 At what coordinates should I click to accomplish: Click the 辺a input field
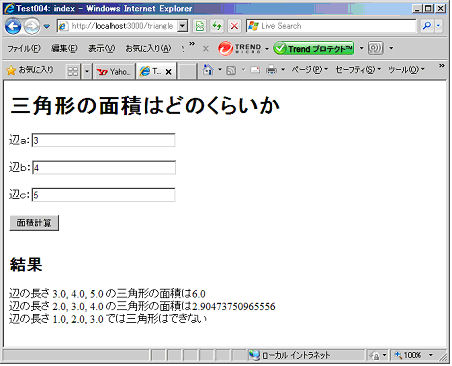pos(103,140)
